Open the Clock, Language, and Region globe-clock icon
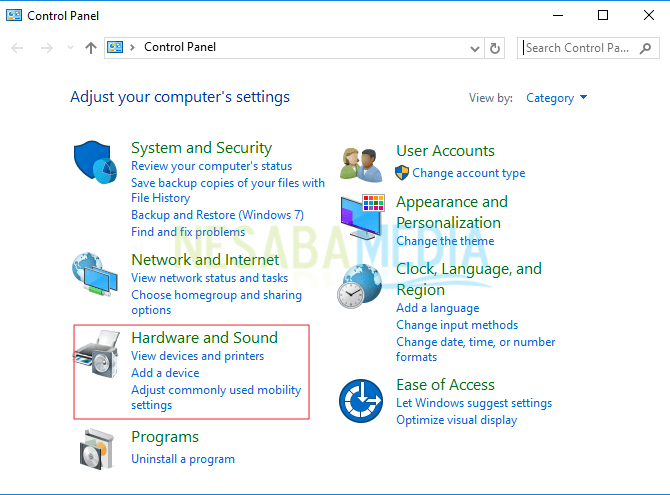The height and width of the screenshot is (495, 670). 360,286
